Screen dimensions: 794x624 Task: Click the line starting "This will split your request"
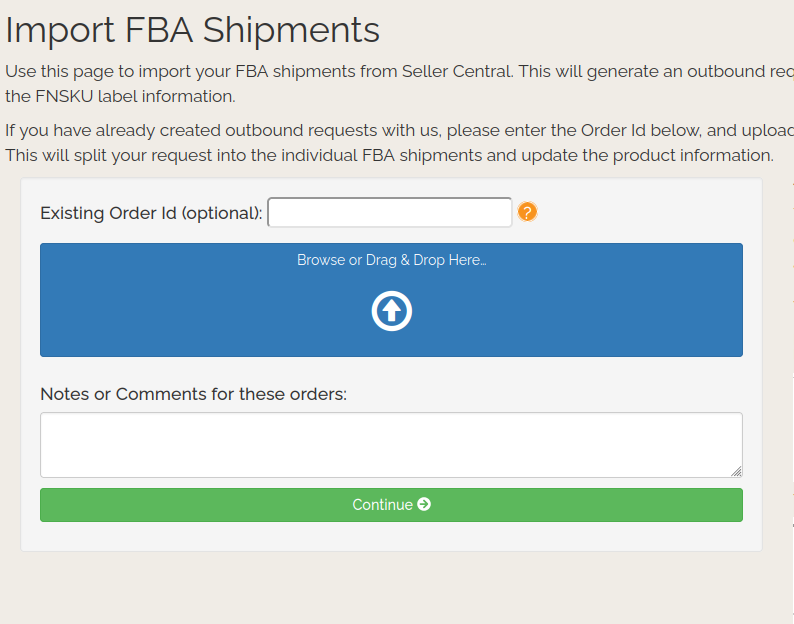pyautogui.click(x=389, y=156)
